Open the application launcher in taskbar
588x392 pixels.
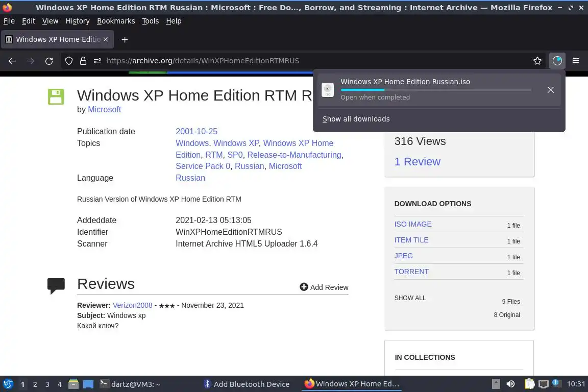pos(8,384)
